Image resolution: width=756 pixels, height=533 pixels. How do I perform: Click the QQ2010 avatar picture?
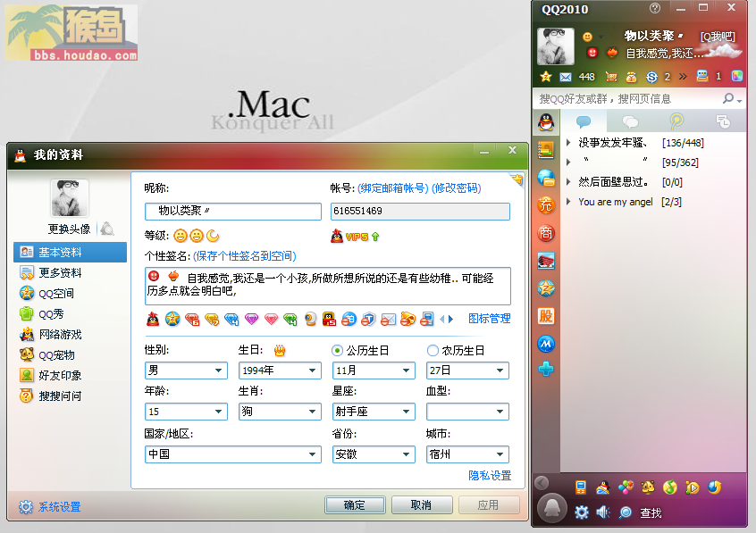tap(556, 46)
